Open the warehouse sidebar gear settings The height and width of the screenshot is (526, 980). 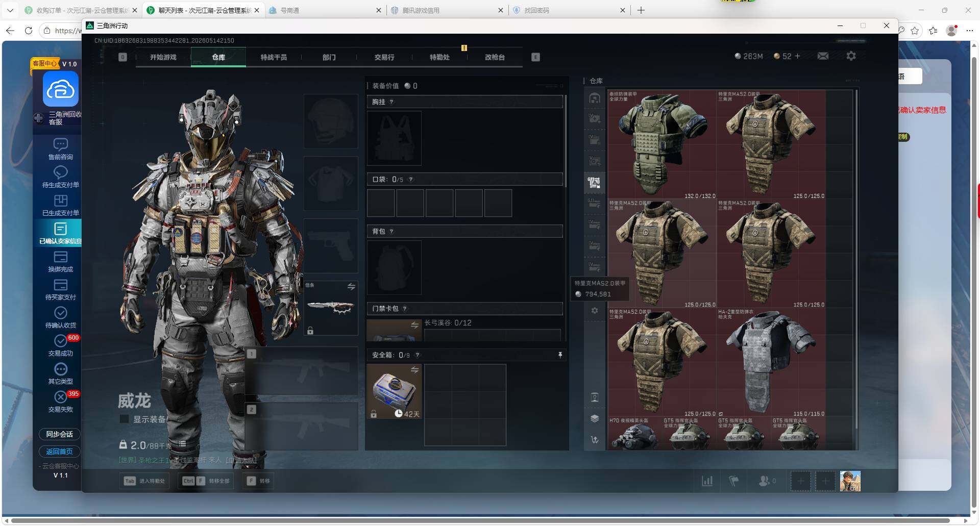(595, 310)
